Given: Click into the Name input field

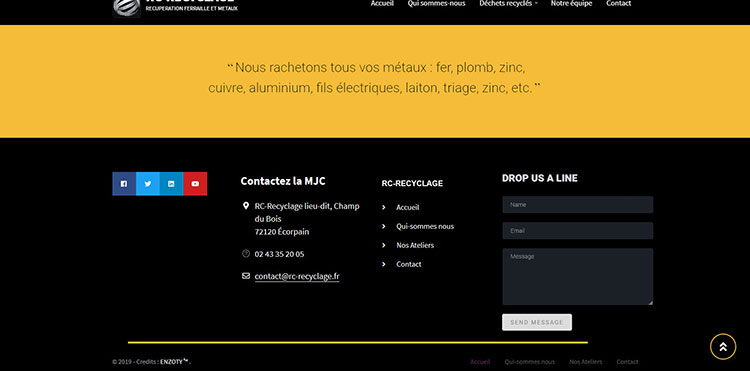Looking at the screenshot, I should click(577, 205).
